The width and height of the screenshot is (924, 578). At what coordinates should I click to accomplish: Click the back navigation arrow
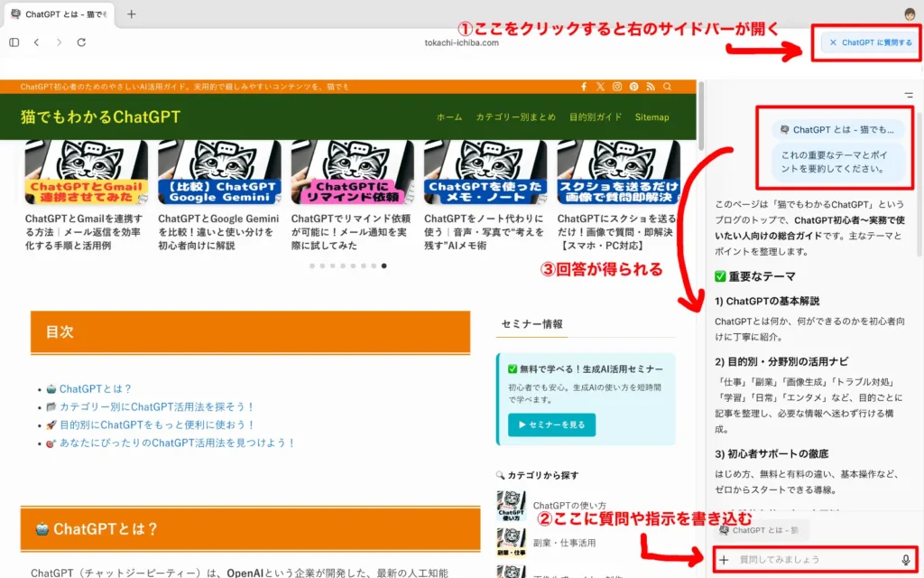pyautogui.click(x=36, y=42)
